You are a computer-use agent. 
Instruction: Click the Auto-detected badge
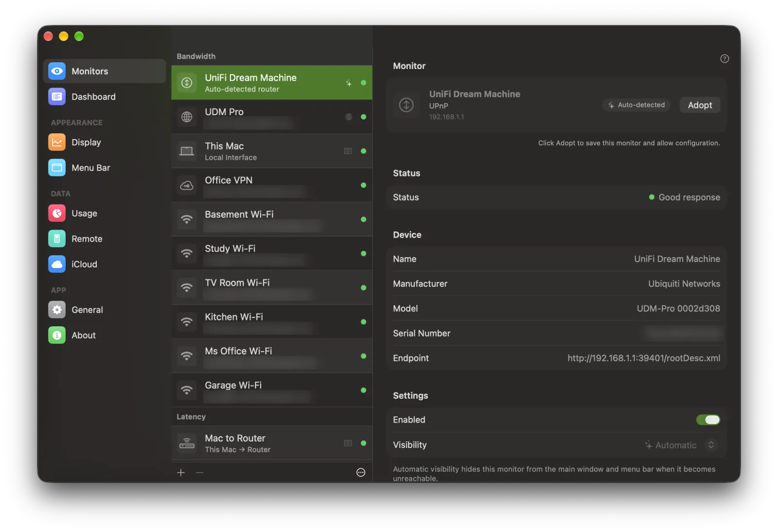(x=637, y=105)
